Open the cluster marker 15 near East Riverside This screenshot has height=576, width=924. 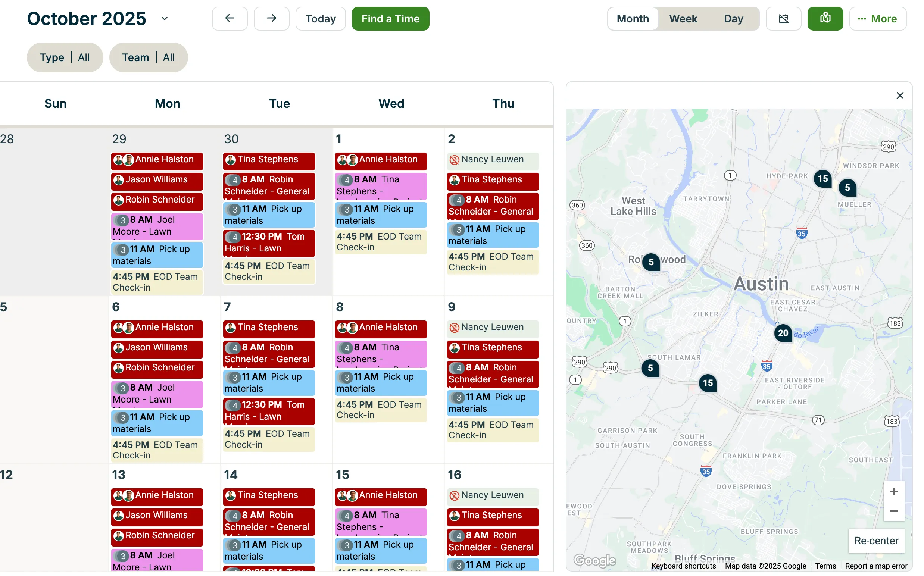pyautogui.click(x=708, y=383)
